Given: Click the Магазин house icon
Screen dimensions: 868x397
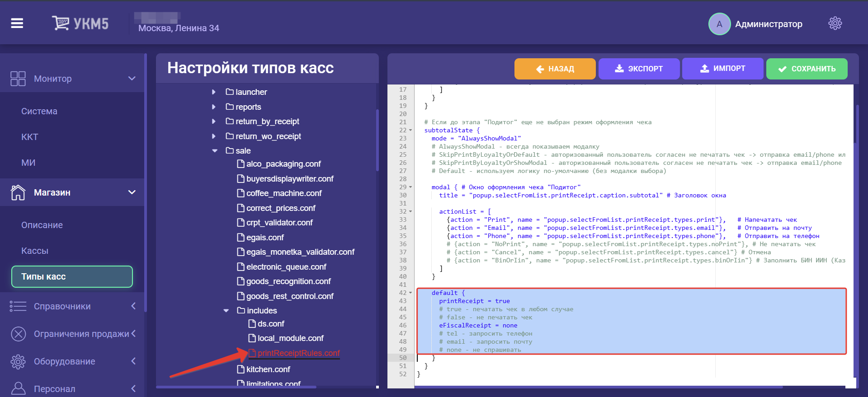Looking at the screenshot, I should pos(18,192).
